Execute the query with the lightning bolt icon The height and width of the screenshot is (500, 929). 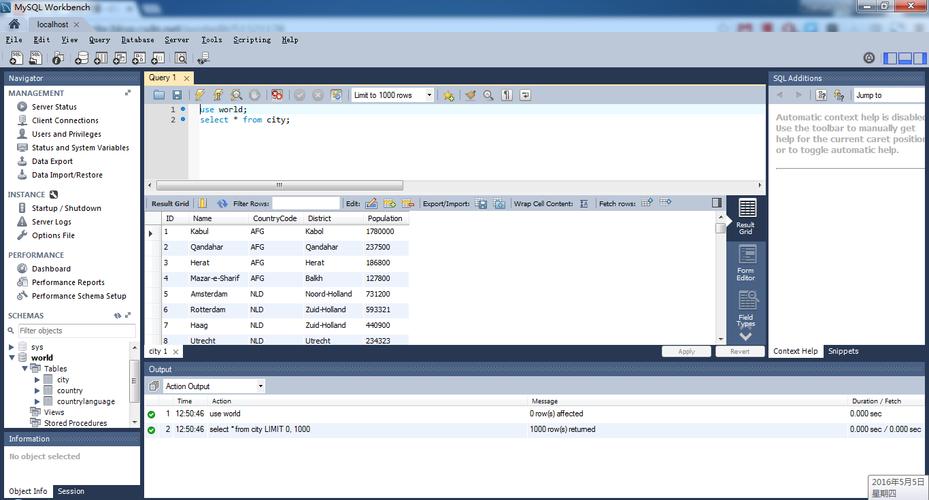(200, 95)
